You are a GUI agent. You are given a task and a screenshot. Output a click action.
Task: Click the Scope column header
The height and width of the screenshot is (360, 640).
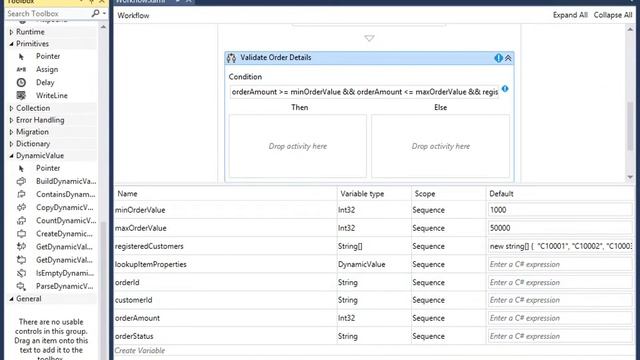click(x=425, y=194)
